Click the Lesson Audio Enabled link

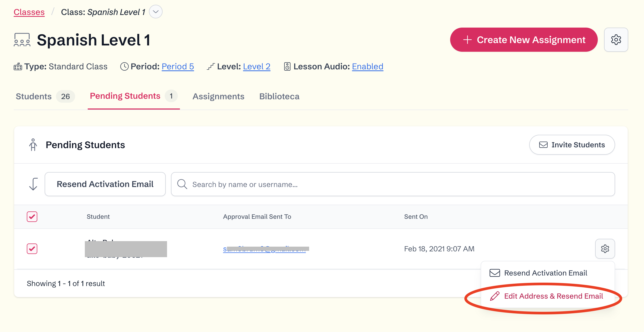pos(367,66)
